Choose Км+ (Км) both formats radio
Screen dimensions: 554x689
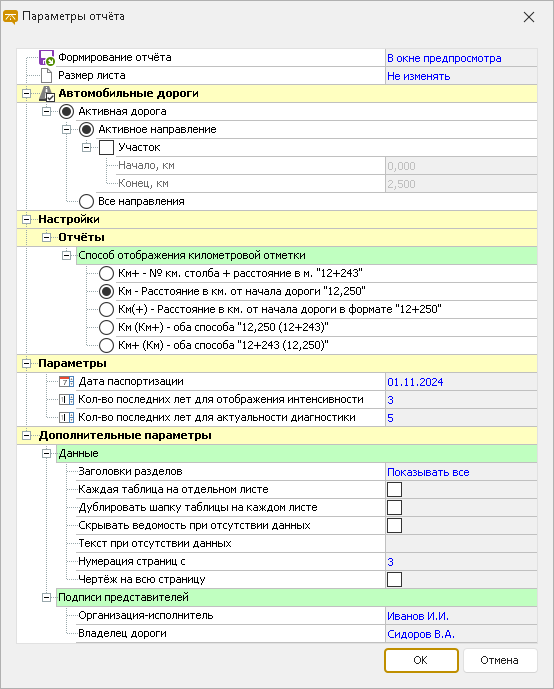pyautogui.click(x=106, y=345)
